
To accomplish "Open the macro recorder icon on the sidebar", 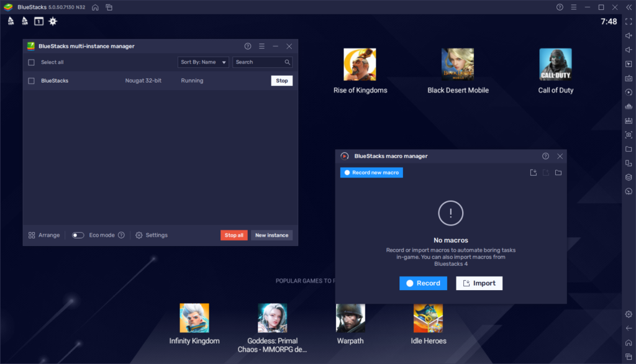I will 629,91.
